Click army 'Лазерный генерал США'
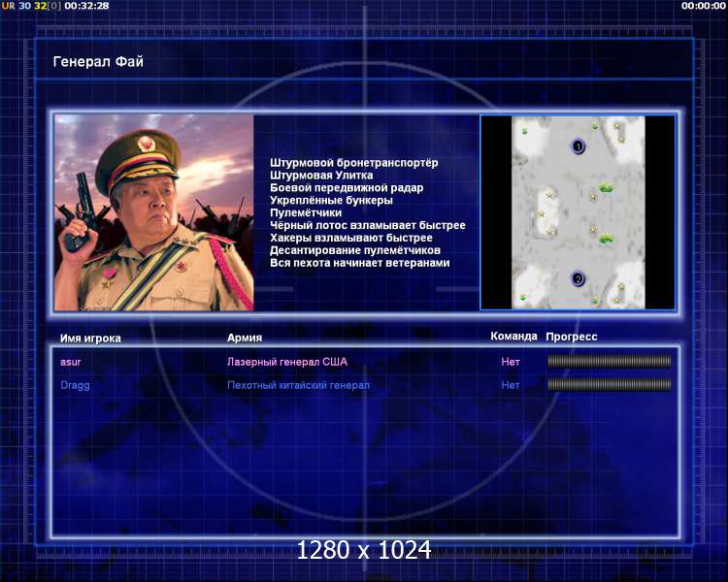 point(287,362)
